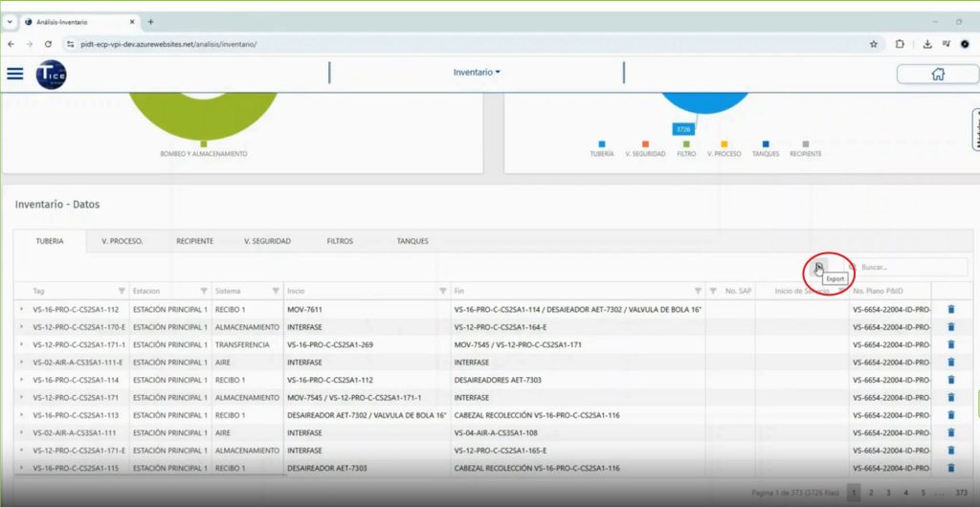
Task: Switch to the V. SEGURIDAD tab
Action: pyautogui.click(x=267, y=241)
